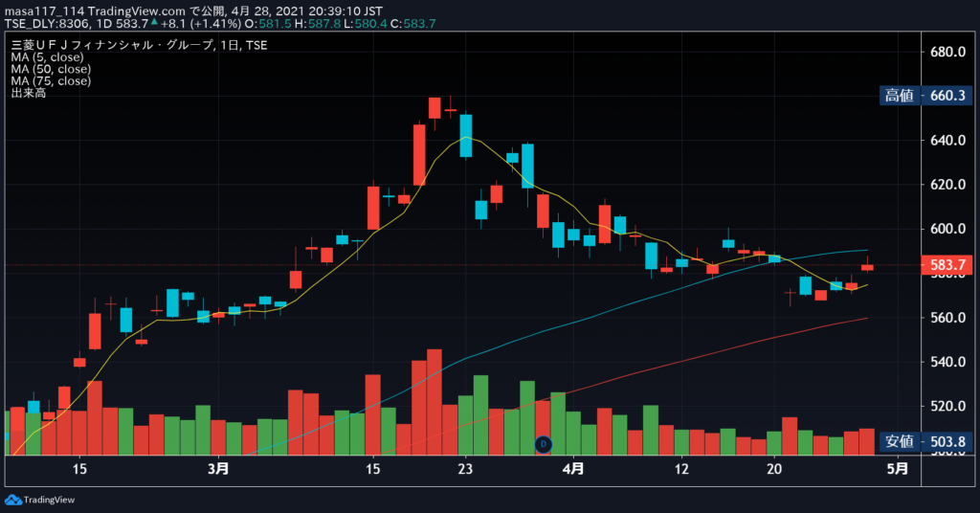The width and height of the screenshot is (980, 513).
Task: Click the TSE_DLY:8306 symbol text in header
Action: [x=47, y=24]
